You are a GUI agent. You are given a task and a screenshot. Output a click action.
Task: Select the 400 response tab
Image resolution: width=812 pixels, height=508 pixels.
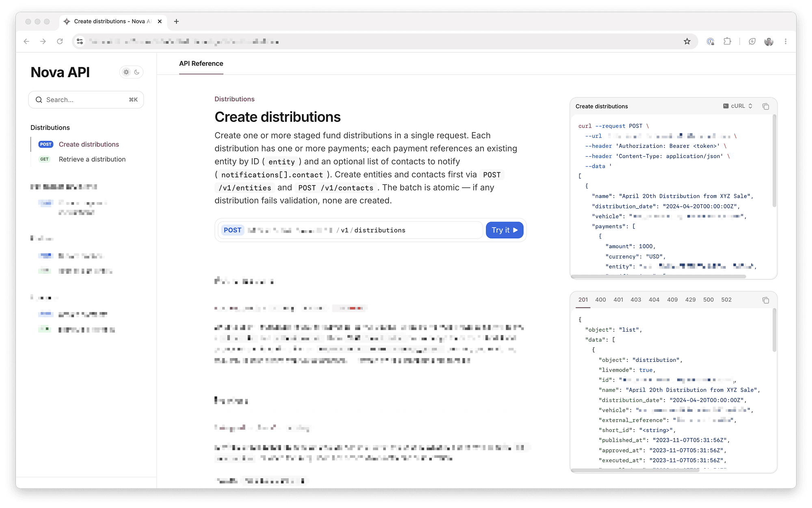coord(600,300)
